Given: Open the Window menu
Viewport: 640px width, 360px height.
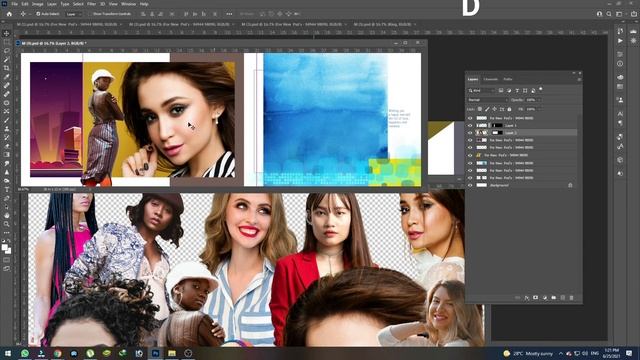Looking at the screenshot, I should (128, 4).
